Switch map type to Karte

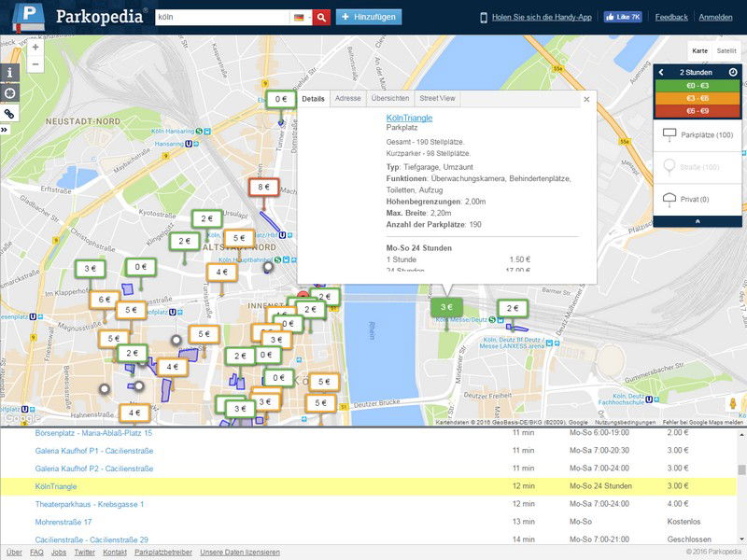(x=699, y=51)
